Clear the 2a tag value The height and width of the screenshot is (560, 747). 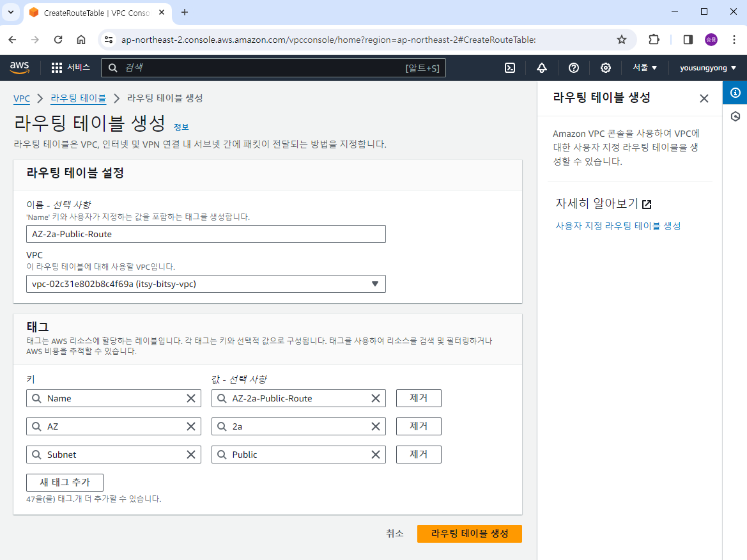[375, 426]
